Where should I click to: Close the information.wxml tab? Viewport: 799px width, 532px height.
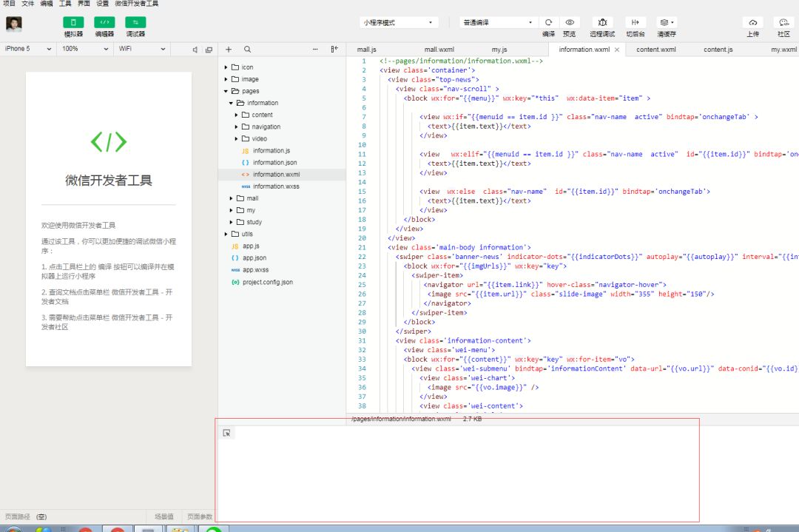click(617, 50)
